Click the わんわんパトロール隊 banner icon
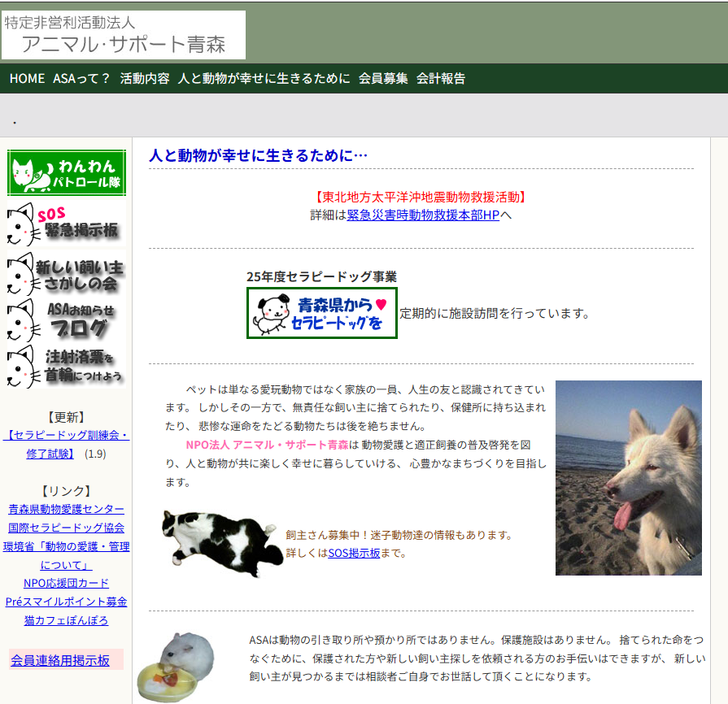The image size is (728, 704). [x=67, y=172]
